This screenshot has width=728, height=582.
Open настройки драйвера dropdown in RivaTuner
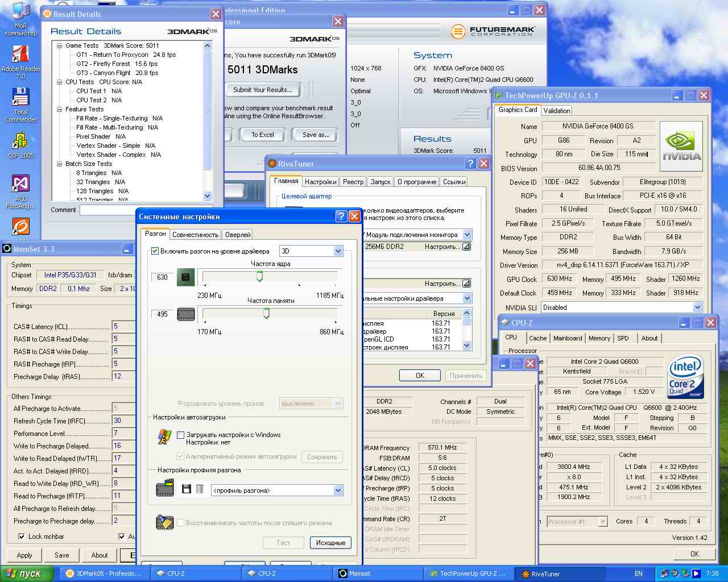tap(467, 298)
